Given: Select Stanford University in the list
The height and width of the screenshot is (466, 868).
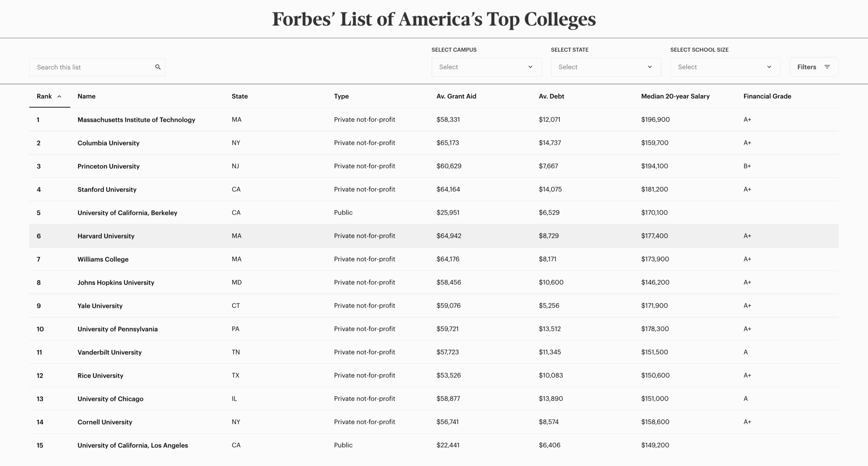Looking at the screenshot, I should (107, 190).
